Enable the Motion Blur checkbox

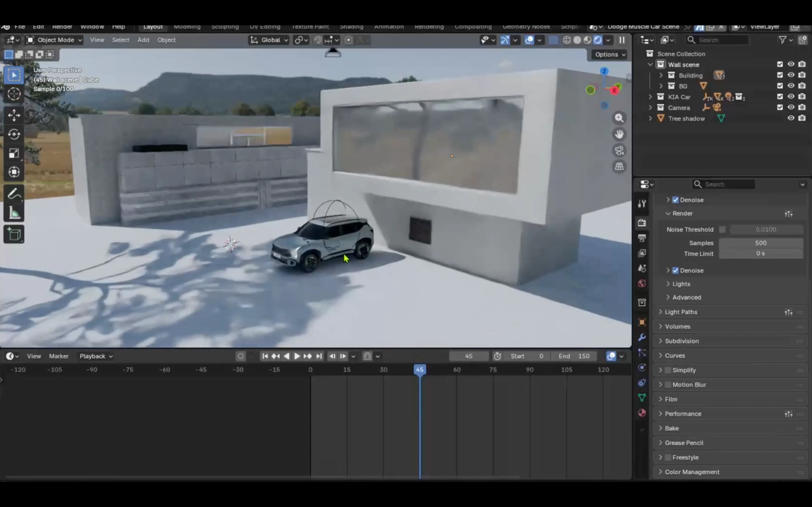pyautogui.click(x=668, y=385)
